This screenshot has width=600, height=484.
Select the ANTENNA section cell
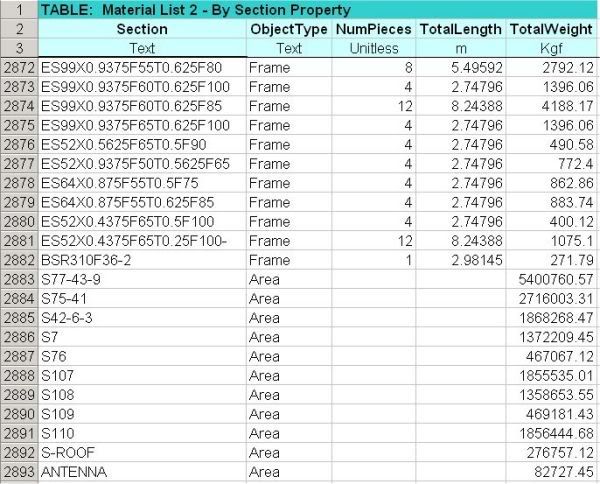tap(142, 472)
